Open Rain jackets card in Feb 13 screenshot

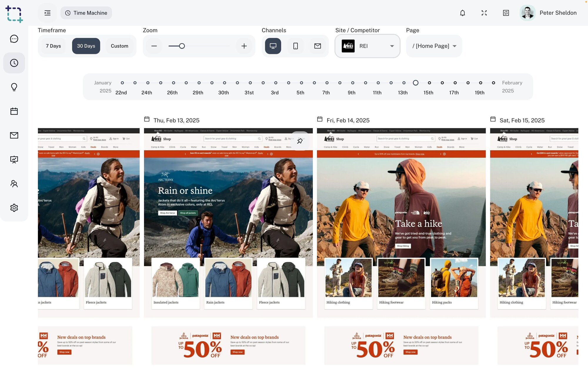tap(228, 284)
